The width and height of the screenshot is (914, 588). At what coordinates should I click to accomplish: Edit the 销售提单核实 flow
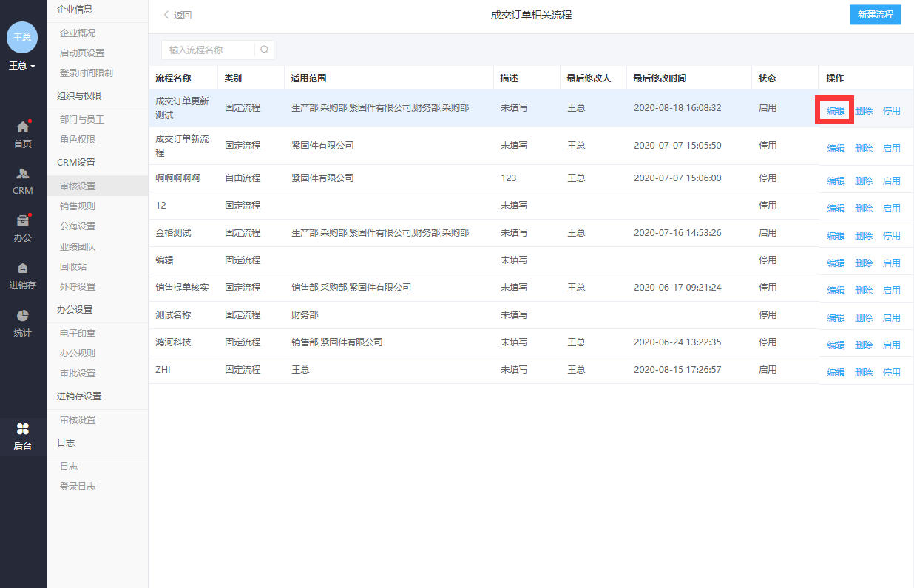click(836, 291)
